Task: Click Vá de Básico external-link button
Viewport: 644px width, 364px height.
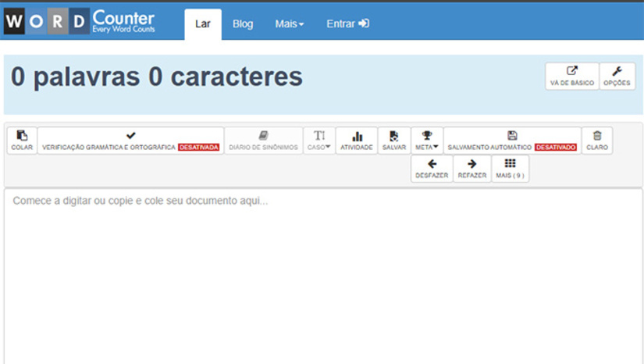Action: (x=571, y=76)
